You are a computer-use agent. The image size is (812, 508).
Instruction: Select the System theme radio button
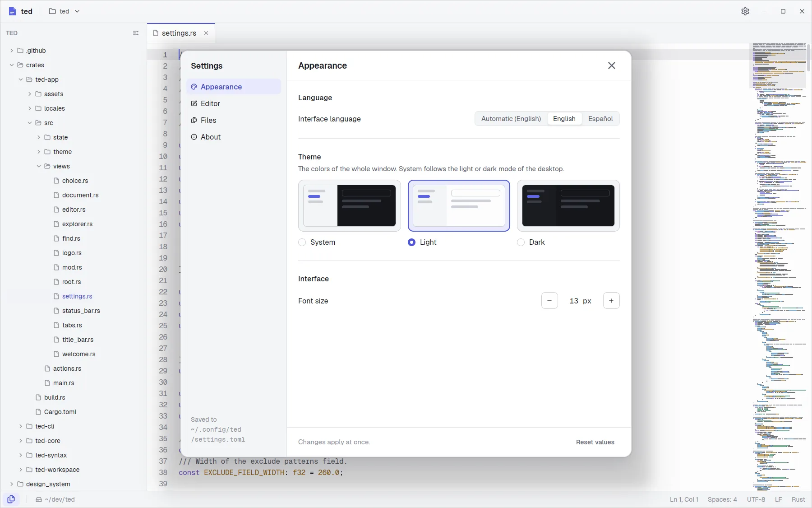[x=302, y=242]
